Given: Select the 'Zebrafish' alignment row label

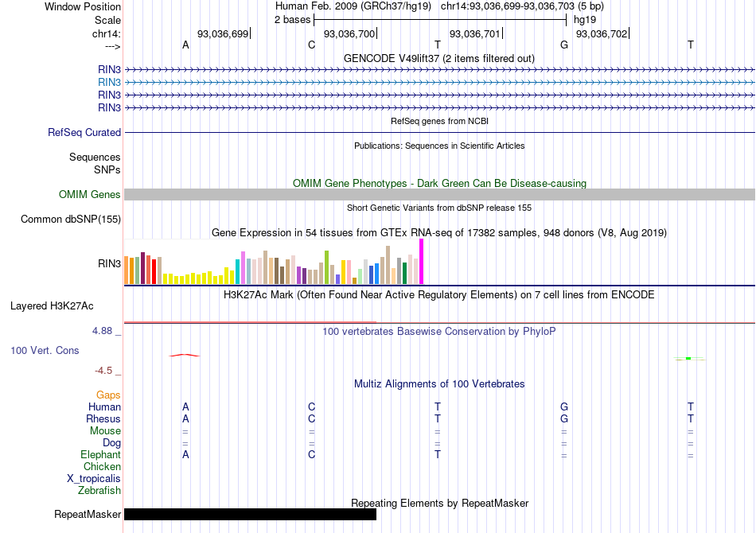Looking at the screenshot, I should point(99,491).
